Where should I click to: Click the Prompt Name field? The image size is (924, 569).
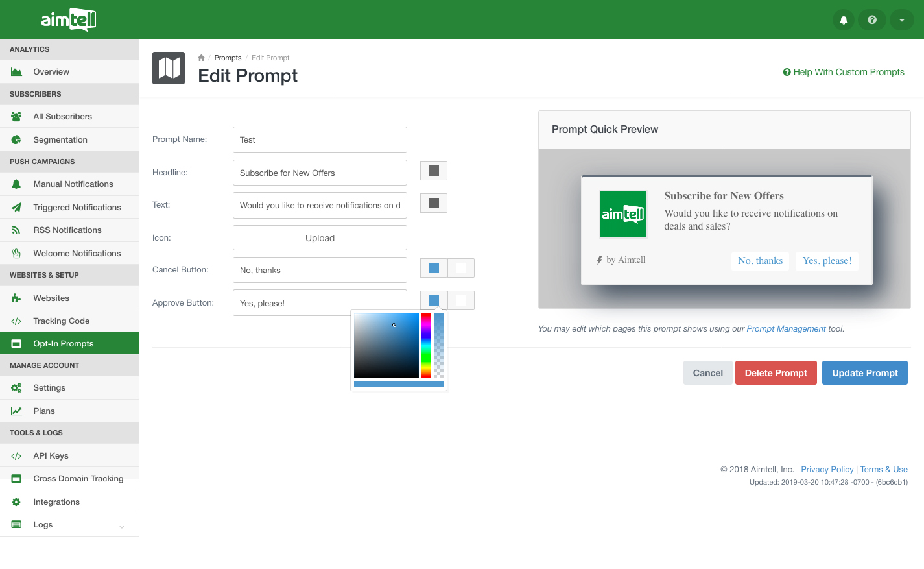point(320,139)
